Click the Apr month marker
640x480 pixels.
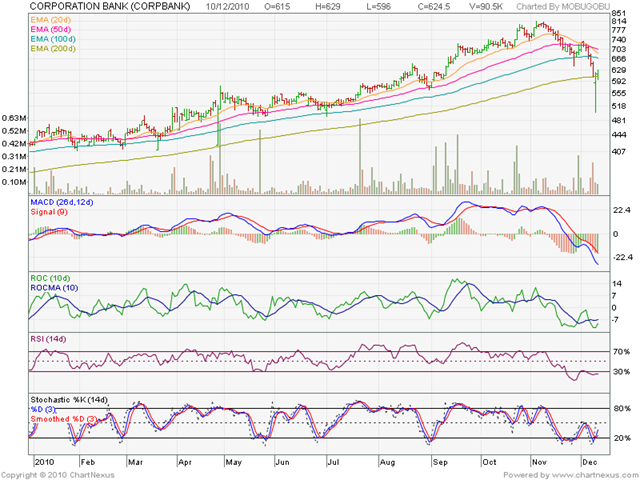[x=185, y=462]
